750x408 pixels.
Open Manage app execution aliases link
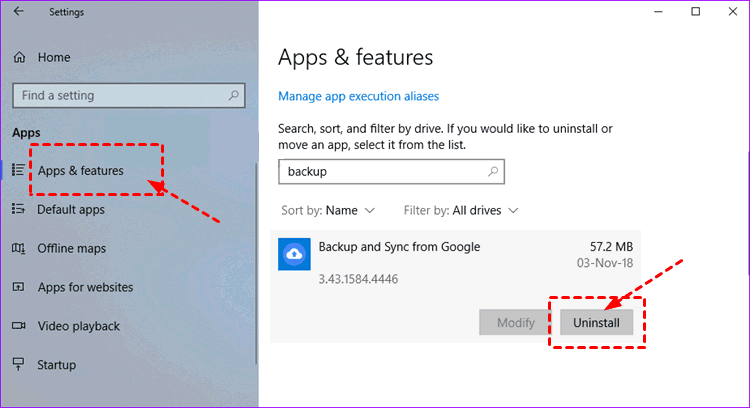pyautogui.click(x=358, y=96)
